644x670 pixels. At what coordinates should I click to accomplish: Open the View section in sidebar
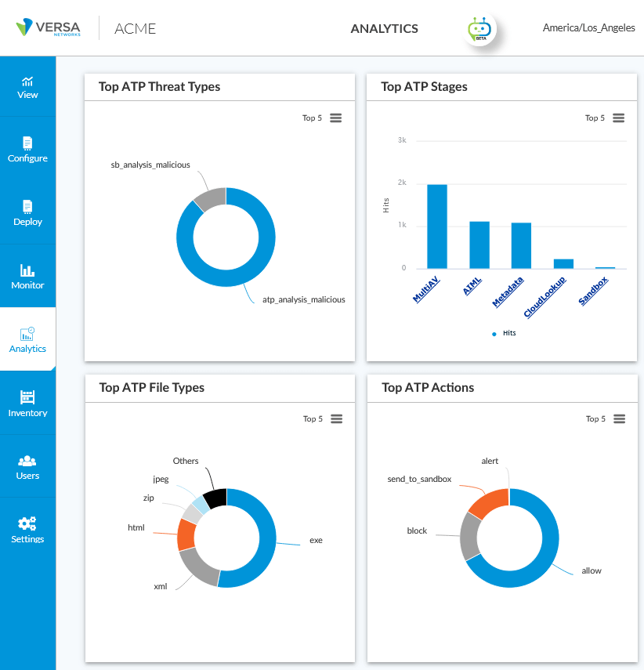pyautogui.click(x=27, y=87)
